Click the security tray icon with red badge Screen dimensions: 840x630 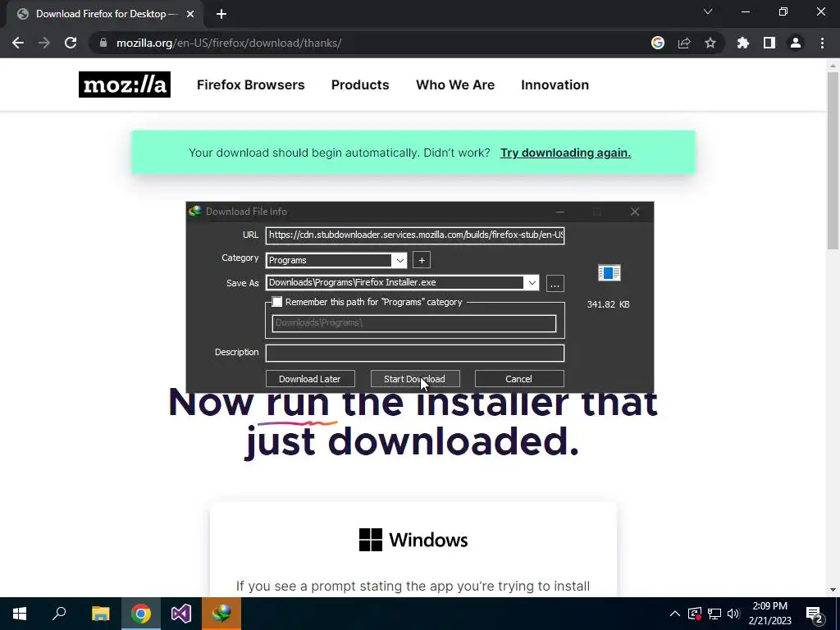[x=695, y=614]
